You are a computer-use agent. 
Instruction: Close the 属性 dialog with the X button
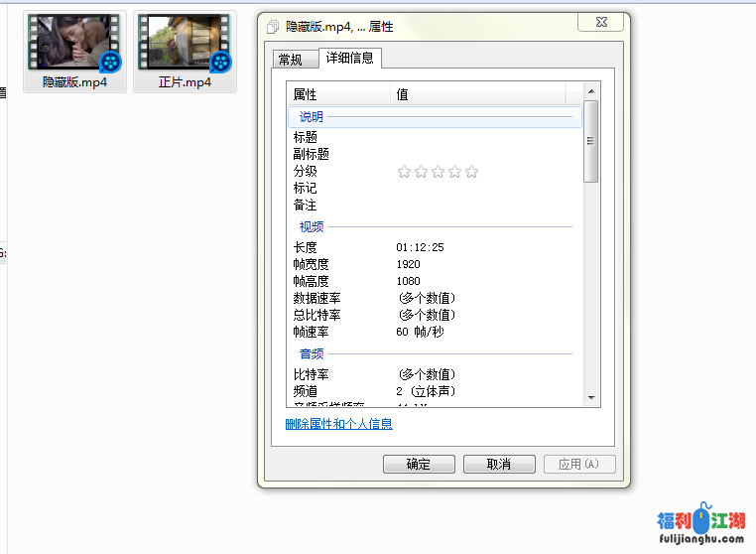click(601, 23)
